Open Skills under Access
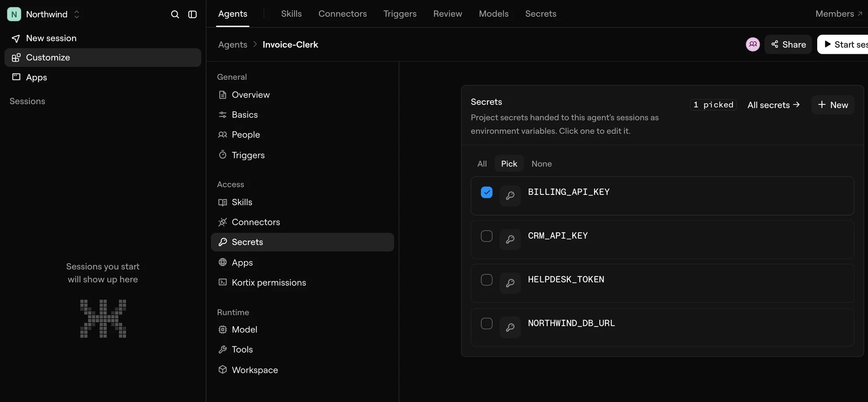 (x=302, y=202)
